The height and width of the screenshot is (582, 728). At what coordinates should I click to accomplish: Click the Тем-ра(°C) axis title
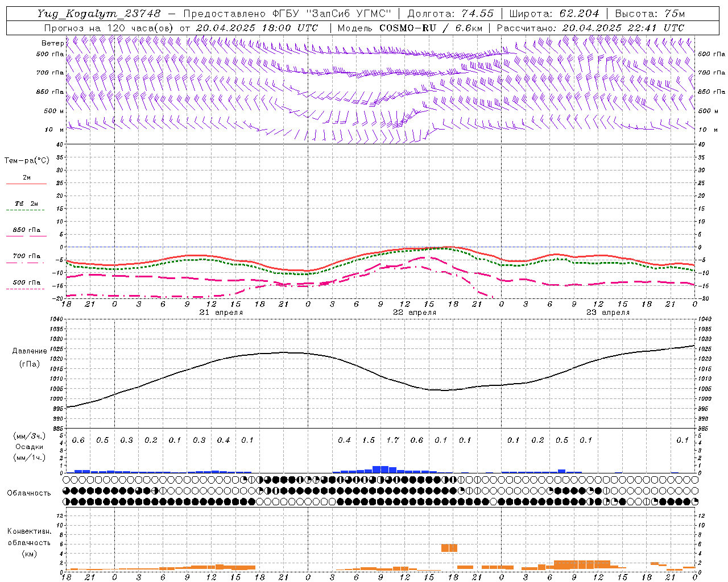27,160
